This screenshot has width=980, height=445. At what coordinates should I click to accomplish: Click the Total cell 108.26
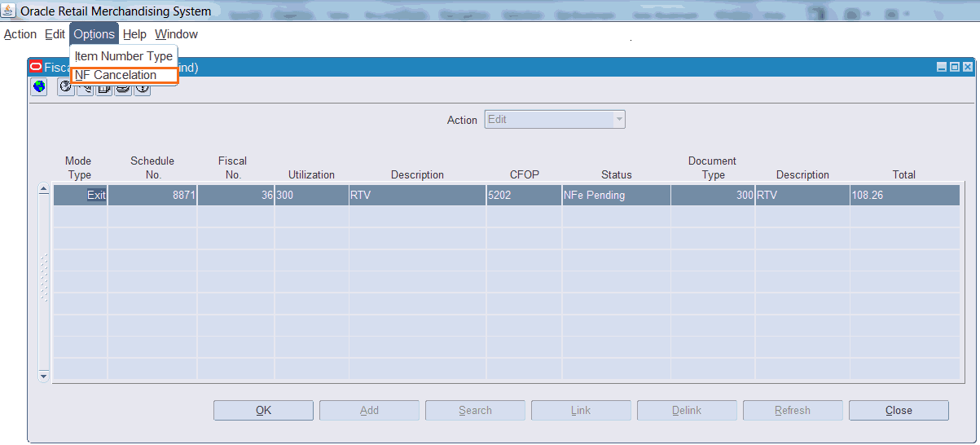pyautogui.click(x=904, y=196)
